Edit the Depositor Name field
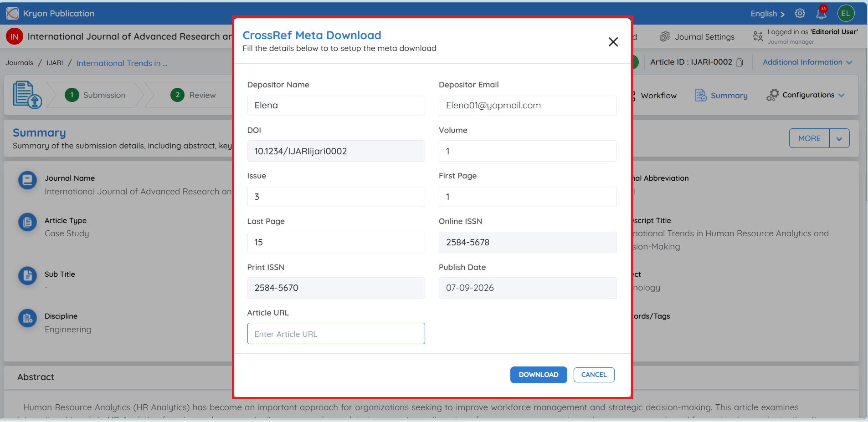The width and height of the screenshot is (868, 422). (x=336, y=105)
